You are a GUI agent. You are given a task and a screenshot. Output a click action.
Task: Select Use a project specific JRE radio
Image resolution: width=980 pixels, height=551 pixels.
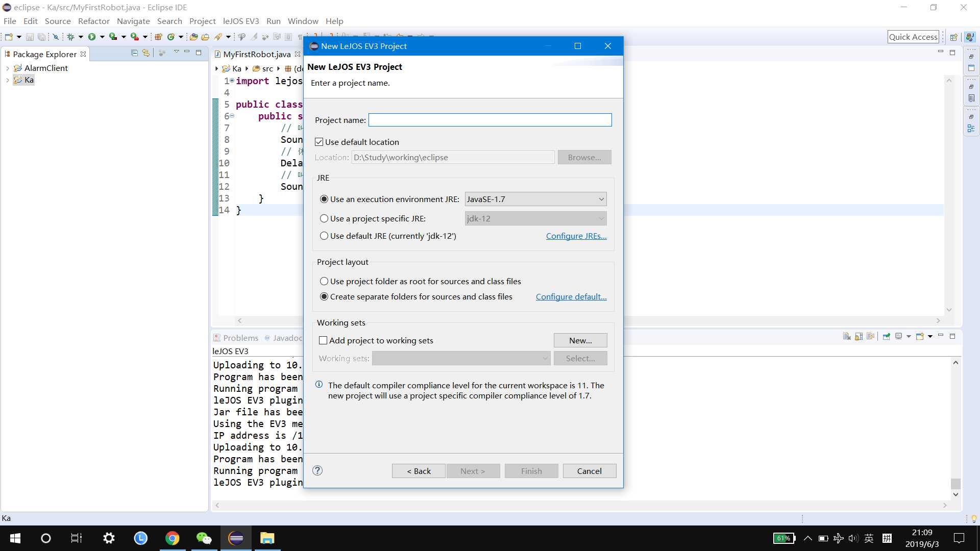324,218
